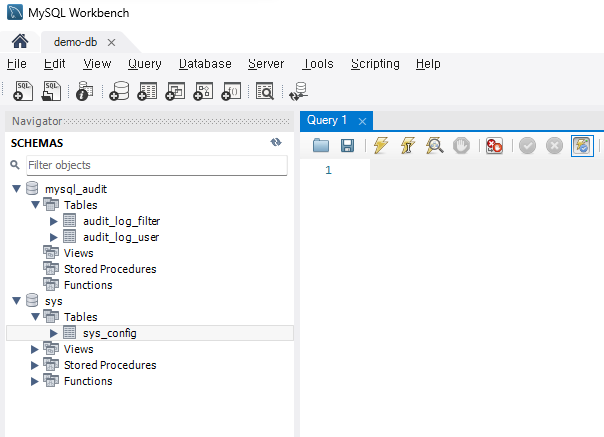The image size is (604, 437).
Task: Select the Query 1 editor tab
Action: click(x=327, y=120)
